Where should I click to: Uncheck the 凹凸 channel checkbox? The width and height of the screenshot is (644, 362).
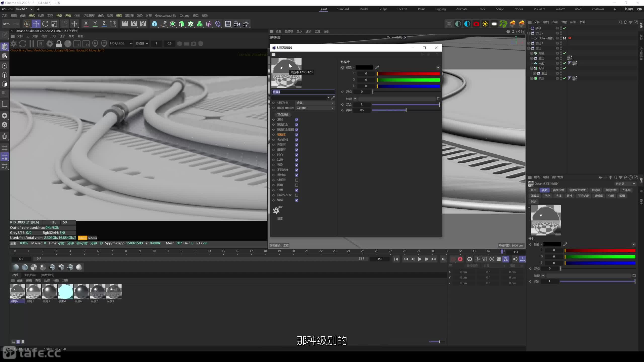[297, 155]
